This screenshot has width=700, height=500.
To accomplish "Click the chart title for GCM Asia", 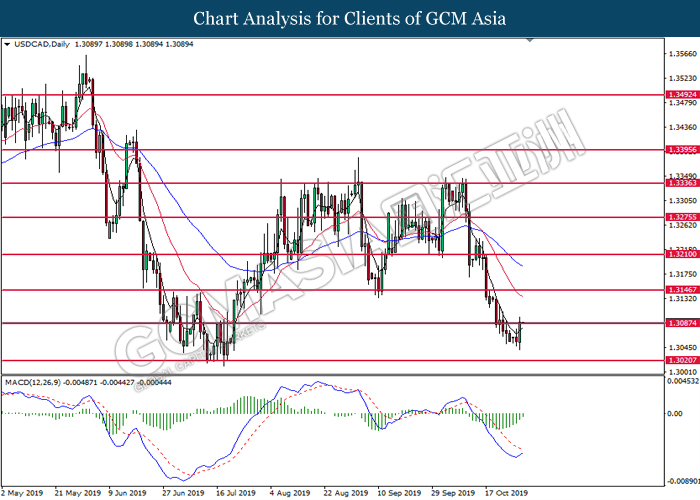I will click(349, 19).
